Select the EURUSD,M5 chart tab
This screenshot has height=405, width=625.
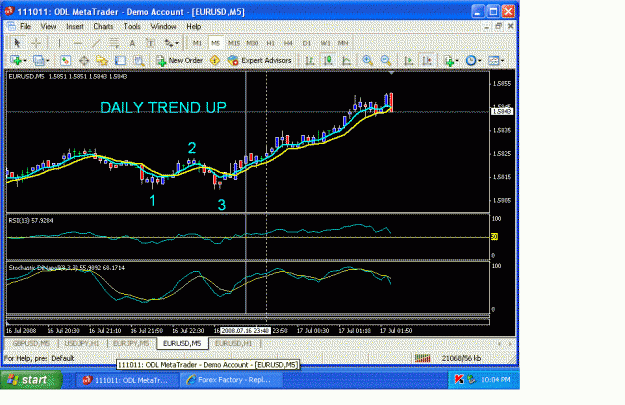tap(182, 343)
